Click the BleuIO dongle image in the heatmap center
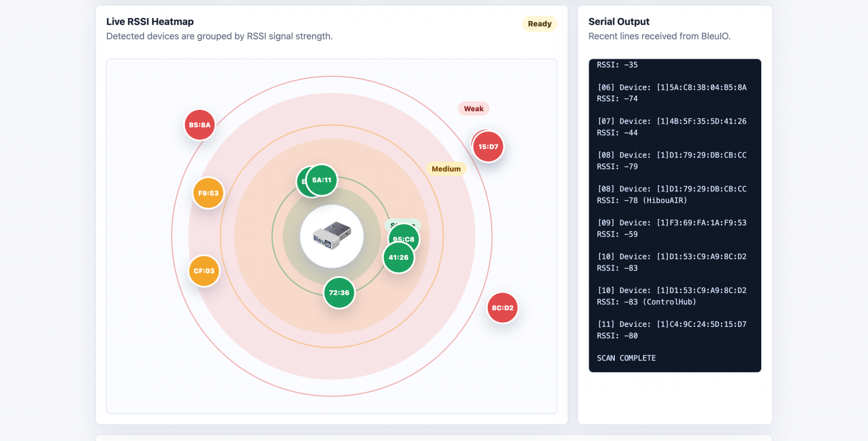 pyautogui.click(x=332, y=236)
